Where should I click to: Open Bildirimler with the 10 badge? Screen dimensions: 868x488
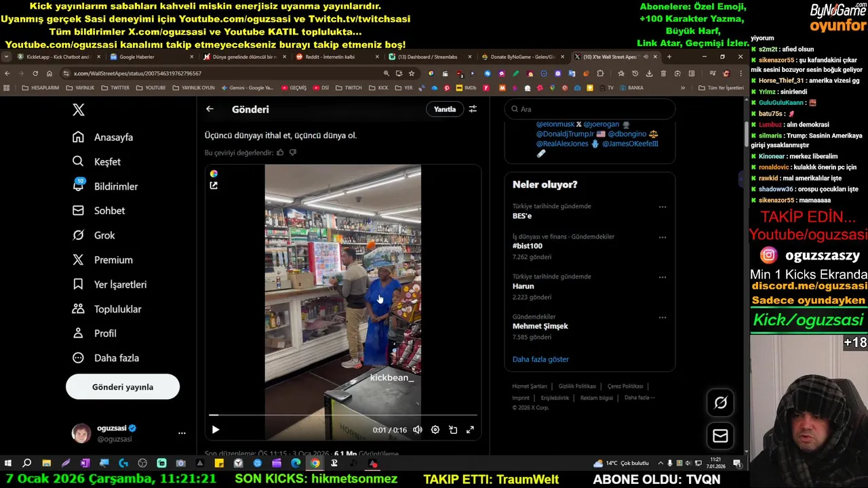(x=105, y=186)
